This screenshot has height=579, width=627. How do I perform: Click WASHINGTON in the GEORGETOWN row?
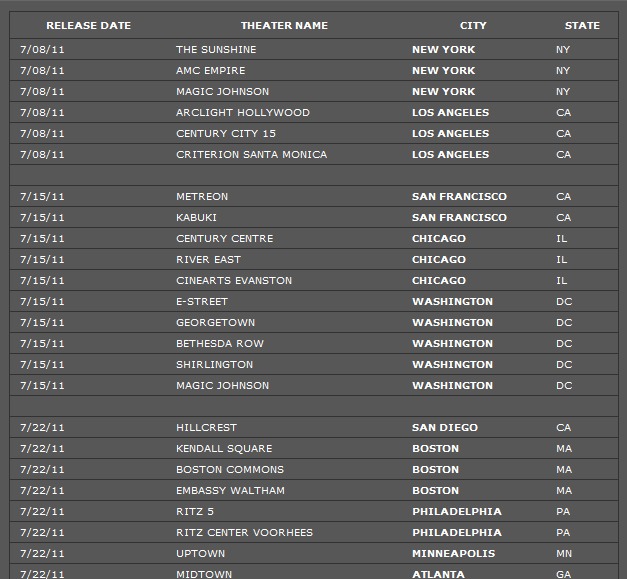453,322
